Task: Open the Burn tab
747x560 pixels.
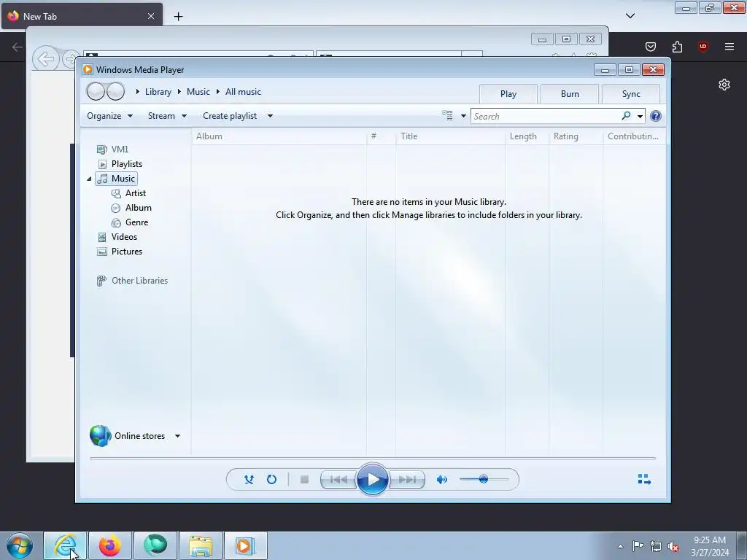Action: (570, 94)
